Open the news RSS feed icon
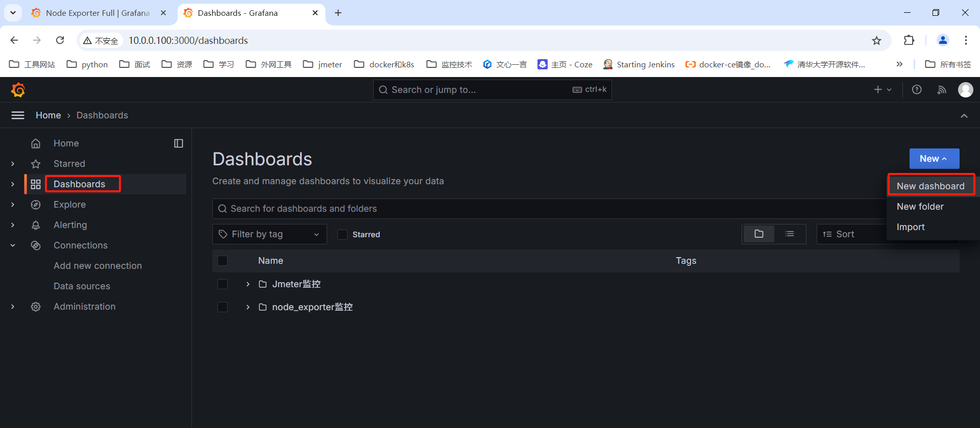The image size is (980, 428). (x=942, y=90)
